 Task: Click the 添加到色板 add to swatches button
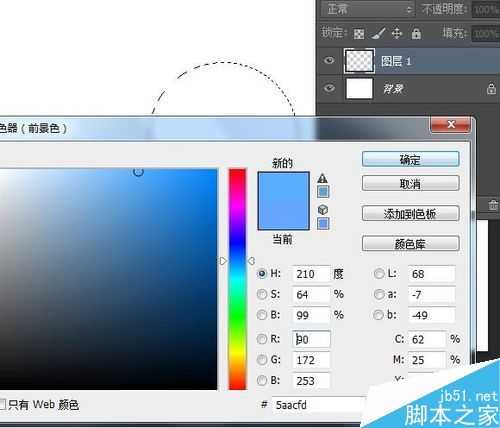[x=410, y=214]
